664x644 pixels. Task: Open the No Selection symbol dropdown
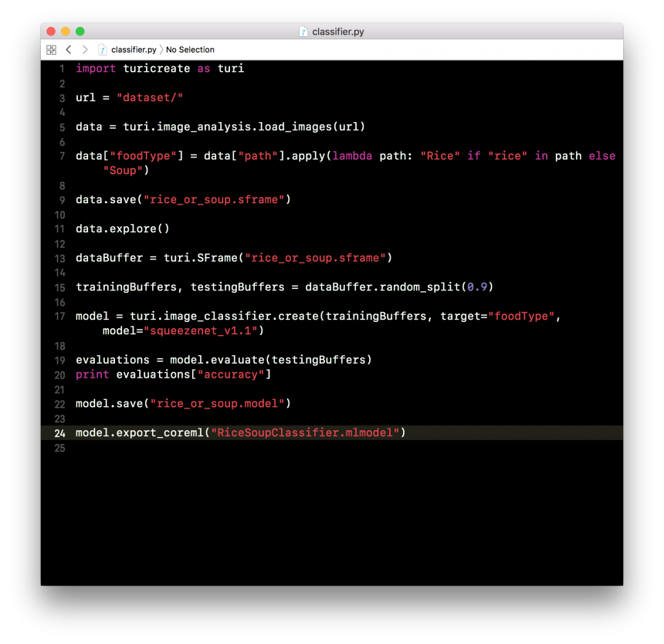(x=190, y=49)
